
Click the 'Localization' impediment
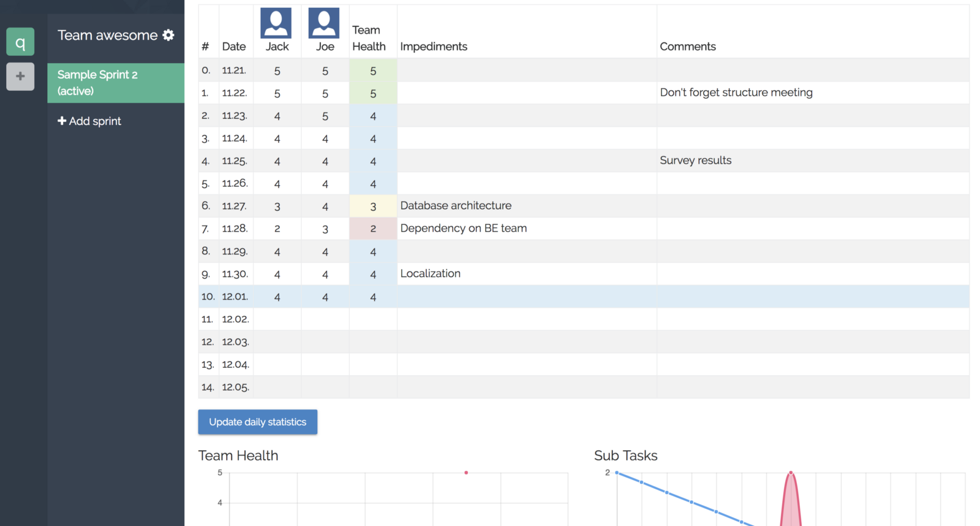(x=431, y=273)
